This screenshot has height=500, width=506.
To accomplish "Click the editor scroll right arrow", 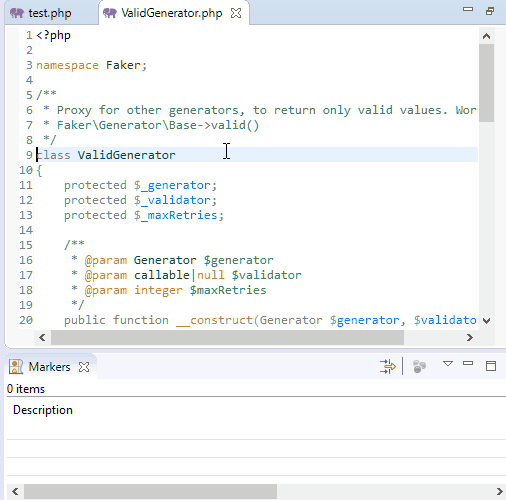I will click(470, 338).
